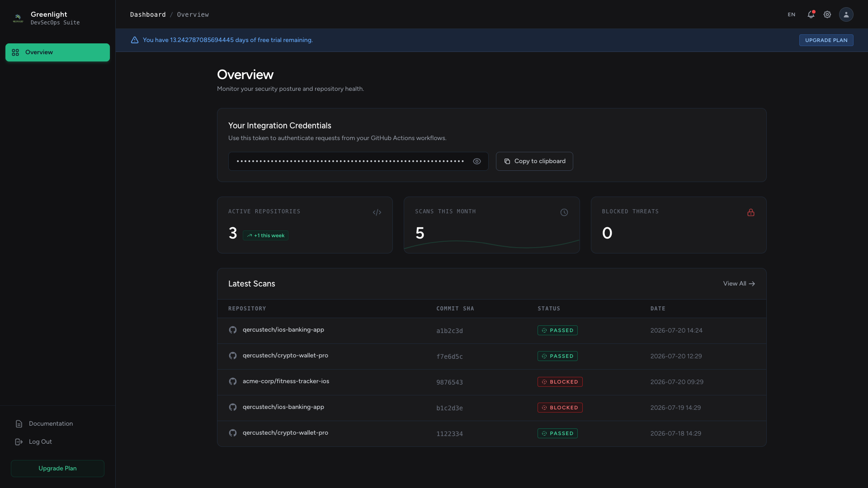Image resolution: width=868 pixels, height=488 pixels.
Task: Click commit SHA a1b2c3d
Action: tap(449, 331)
